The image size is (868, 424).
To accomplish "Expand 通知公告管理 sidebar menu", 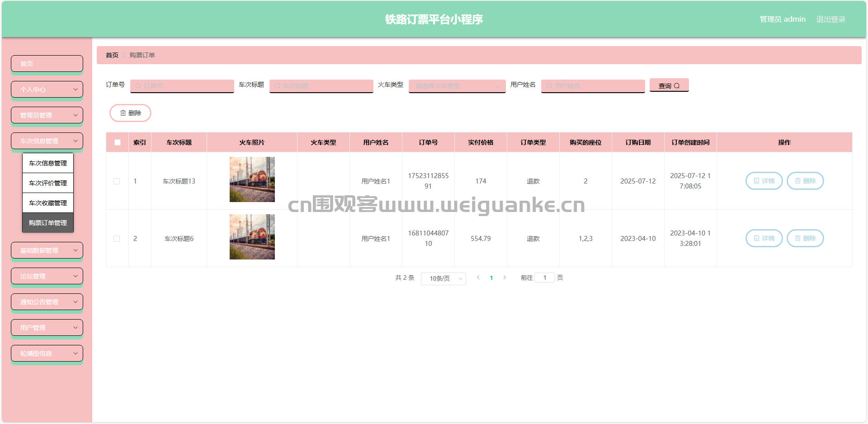I will 47,302.
